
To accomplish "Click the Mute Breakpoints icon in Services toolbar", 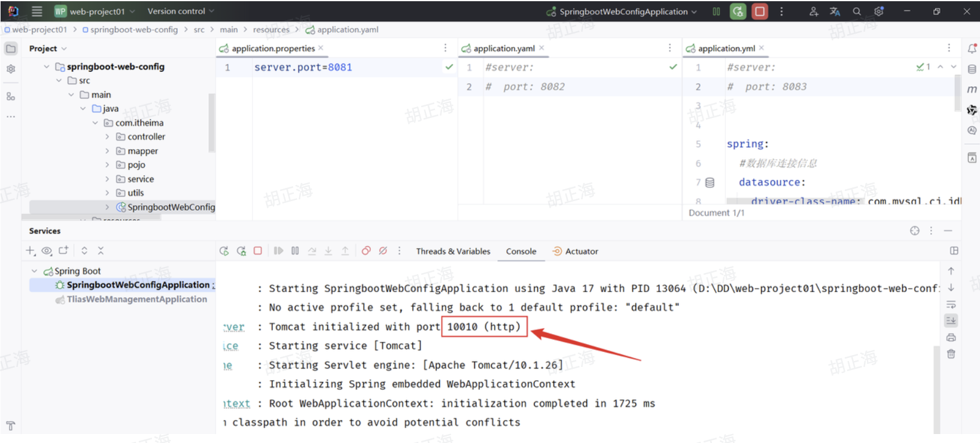I will pos(383,251).
